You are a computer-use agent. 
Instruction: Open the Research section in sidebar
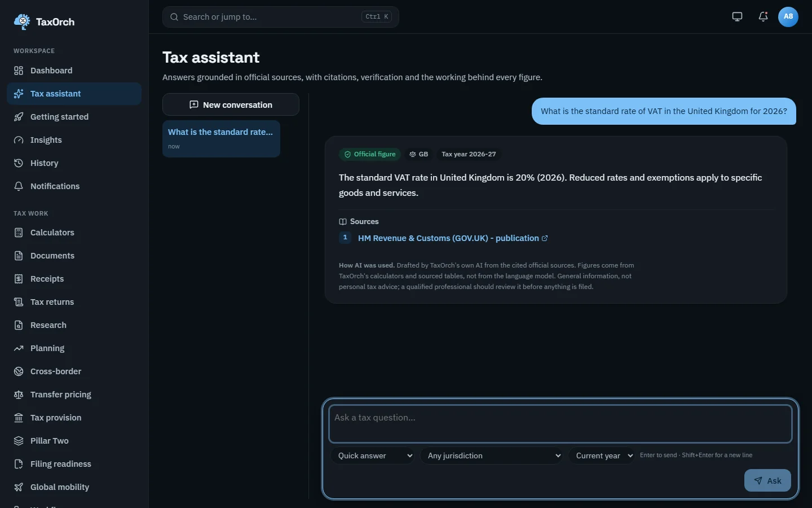click(x=74, y=325)
